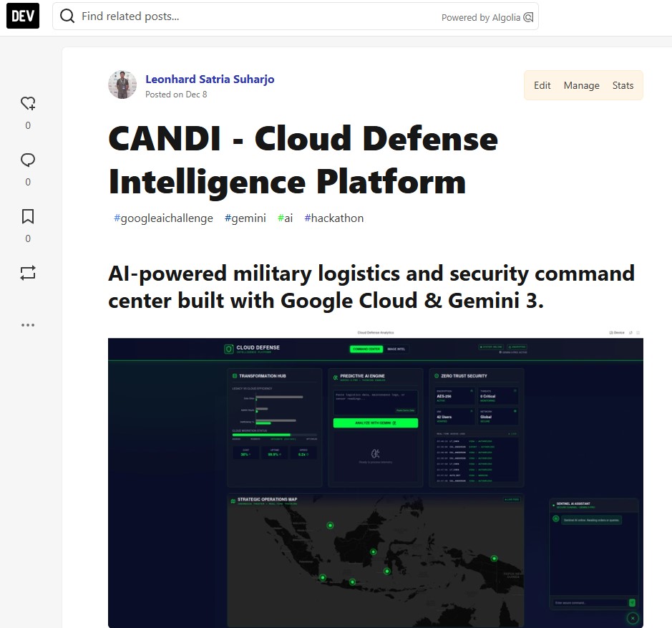Image resolution: width=672 pixels, height=628 pixels.
Task: Open the three-dot more options menu
Action: [x=28, y=325]
